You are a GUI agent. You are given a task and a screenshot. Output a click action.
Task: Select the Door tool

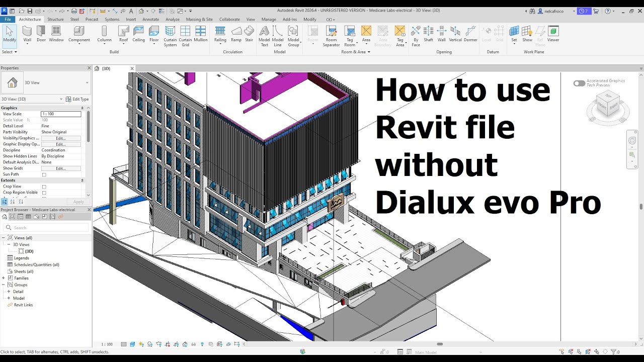point(41,34)
